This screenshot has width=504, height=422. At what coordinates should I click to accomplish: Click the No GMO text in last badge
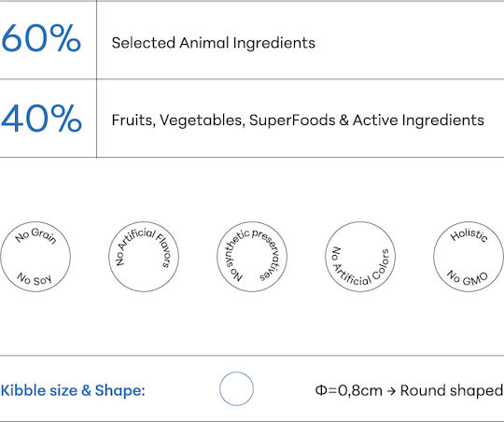[x=468, y=278]
